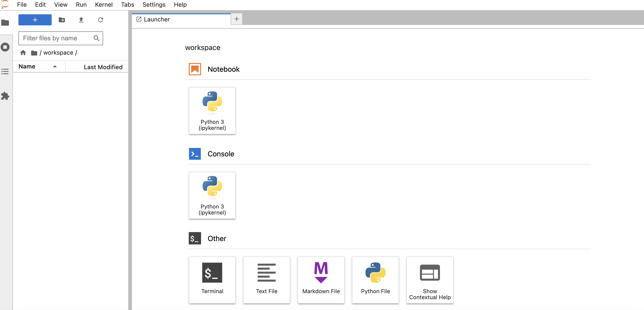Open the Kernel menu

tap(104, 5)
